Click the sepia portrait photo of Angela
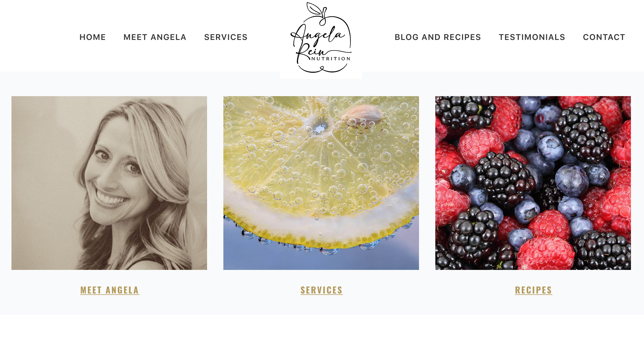 pyautogui.click(x=109, y=183)
